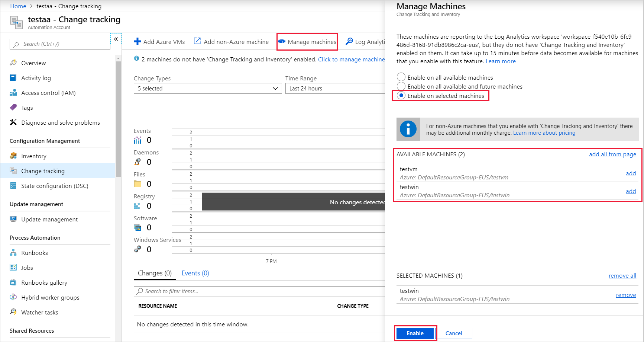The height and width of the screenshot is (342, 644).
Task: Click the Jobs icon
Action: pyautogui.click(x=13, y=267)
